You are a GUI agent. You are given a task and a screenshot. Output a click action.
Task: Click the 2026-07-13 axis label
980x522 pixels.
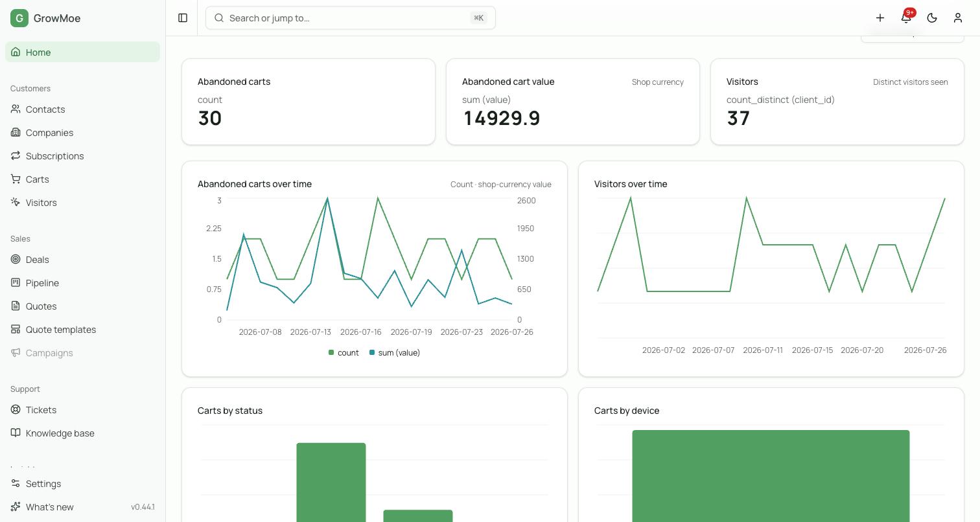click(x=310, y=332)
